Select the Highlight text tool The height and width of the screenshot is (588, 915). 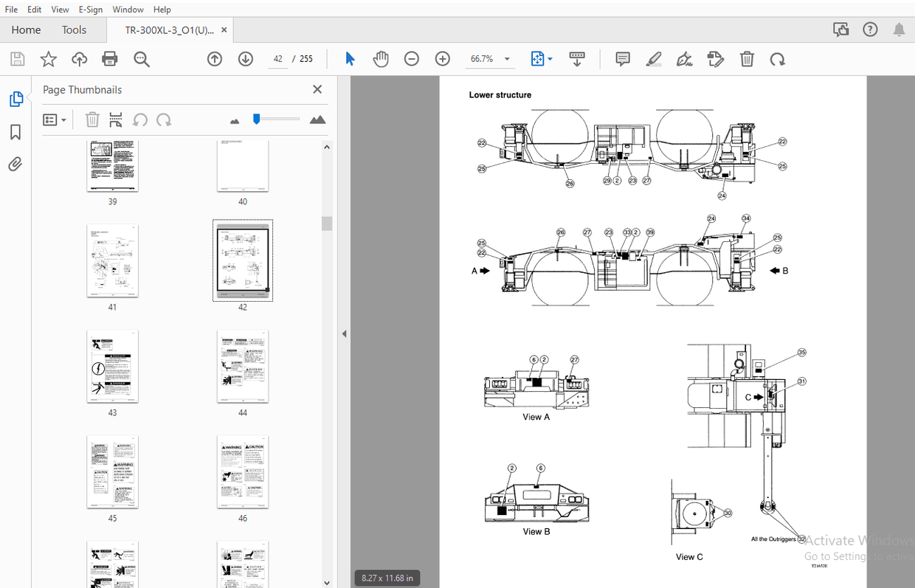click(x=653, y=58)
